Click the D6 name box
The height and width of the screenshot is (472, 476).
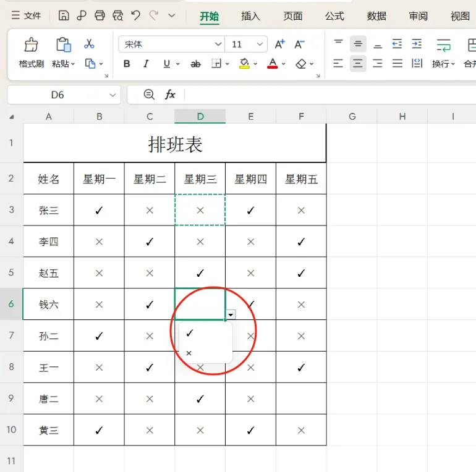point(57,95)
